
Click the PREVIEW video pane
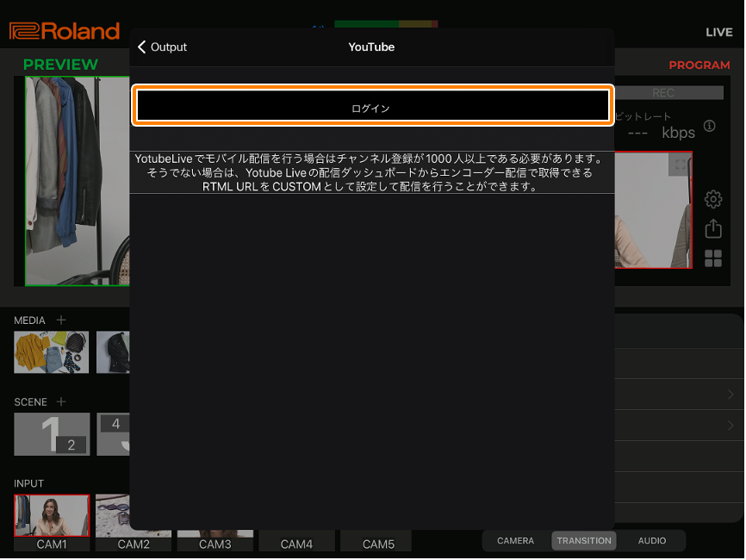pos(77,181)
